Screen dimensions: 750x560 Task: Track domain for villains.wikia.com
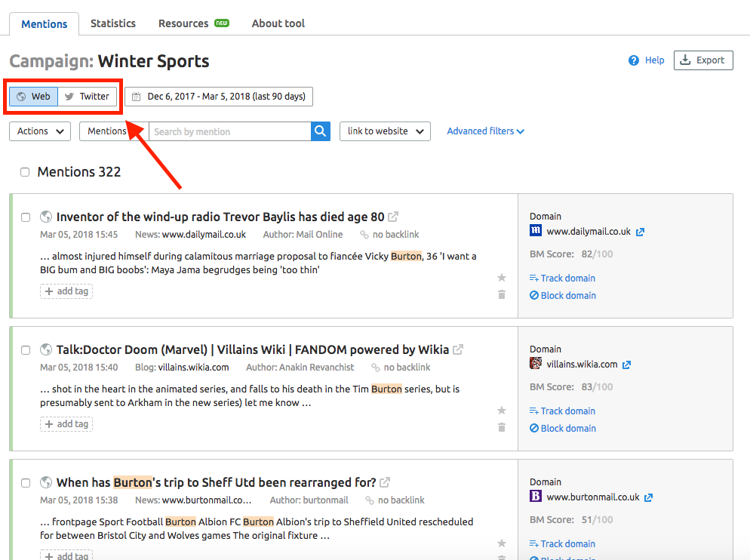(x=563, y=411)
